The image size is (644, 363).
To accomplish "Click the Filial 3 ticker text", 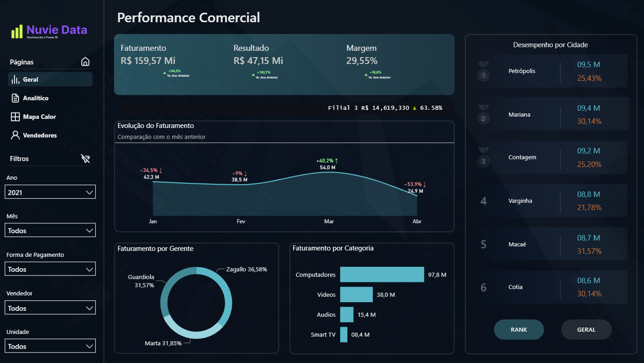I will 385,108.
